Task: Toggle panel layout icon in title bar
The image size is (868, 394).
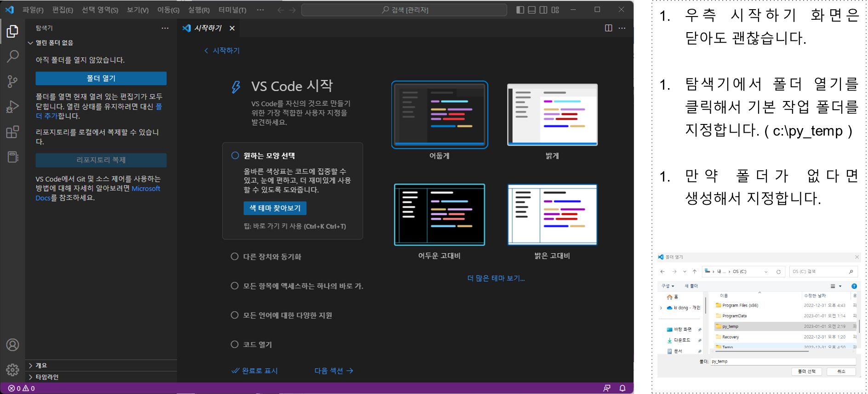Action: point(531,10)
